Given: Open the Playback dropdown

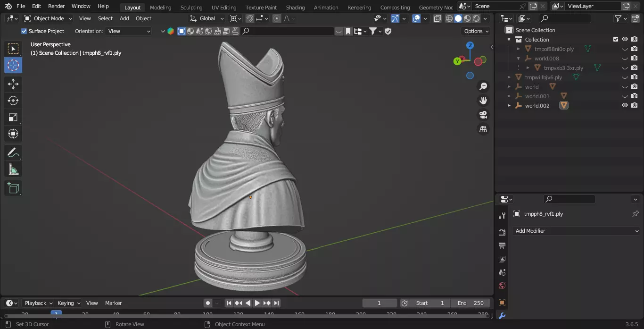Looking at the screenshot, I should (38, 303).
